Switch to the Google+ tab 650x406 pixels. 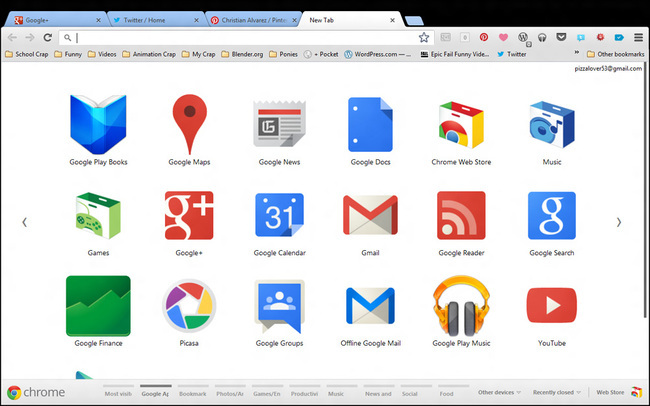tap(56, 20)
